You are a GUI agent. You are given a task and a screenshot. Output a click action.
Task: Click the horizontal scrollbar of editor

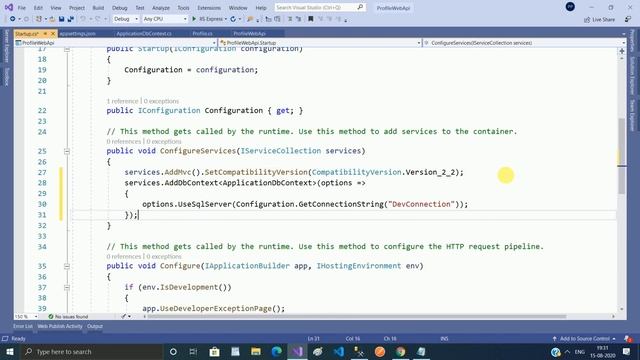(x=356, y=316)
